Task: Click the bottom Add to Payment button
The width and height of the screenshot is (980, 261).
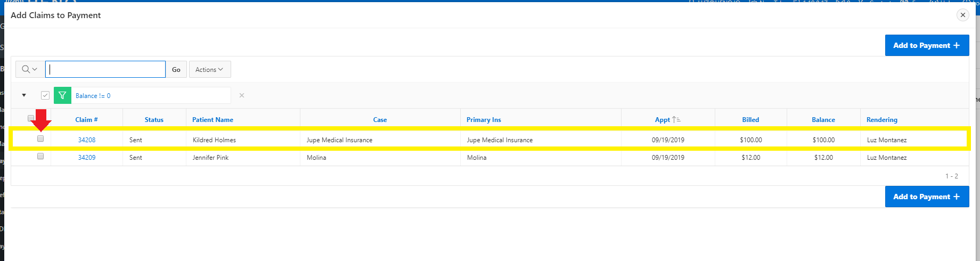Action: [x=927, y=197]
